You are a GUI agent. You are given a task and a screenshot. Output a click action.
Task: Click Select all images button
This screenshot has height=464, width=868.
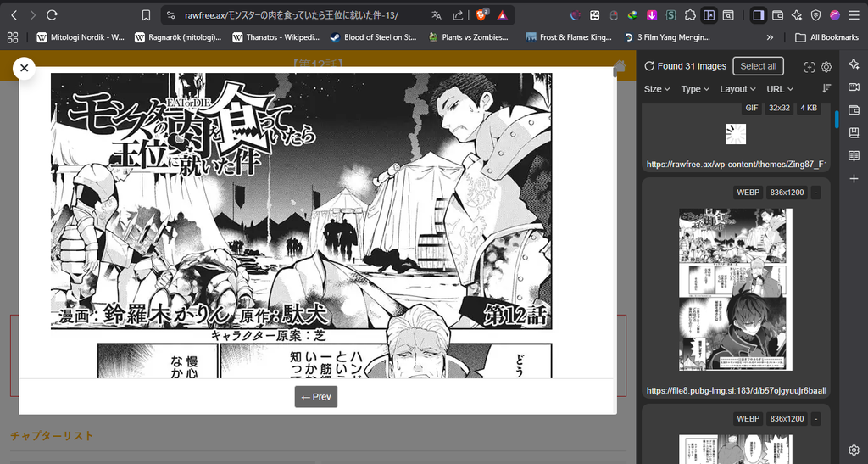758,66
